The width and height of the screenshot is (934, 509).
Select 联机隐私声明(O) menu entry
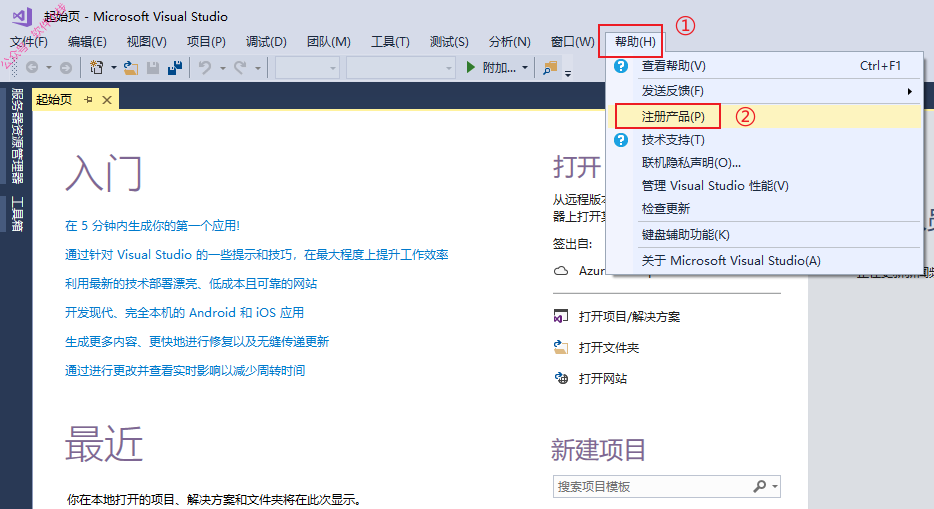tap(765, 163)
